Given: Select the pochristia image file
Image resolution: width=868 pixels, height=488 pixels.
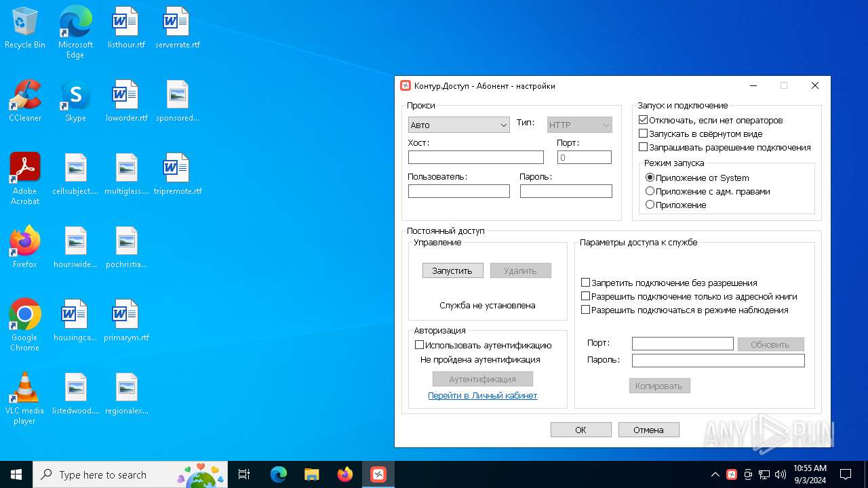Looking at the screenshot, I should [126, 248].
